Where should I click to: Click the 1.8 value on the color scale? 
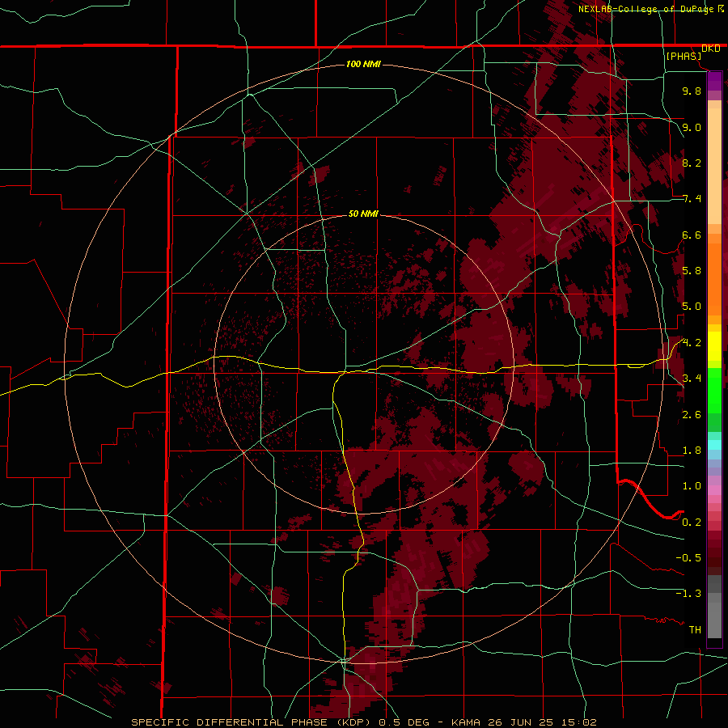(x=692, y=451)
